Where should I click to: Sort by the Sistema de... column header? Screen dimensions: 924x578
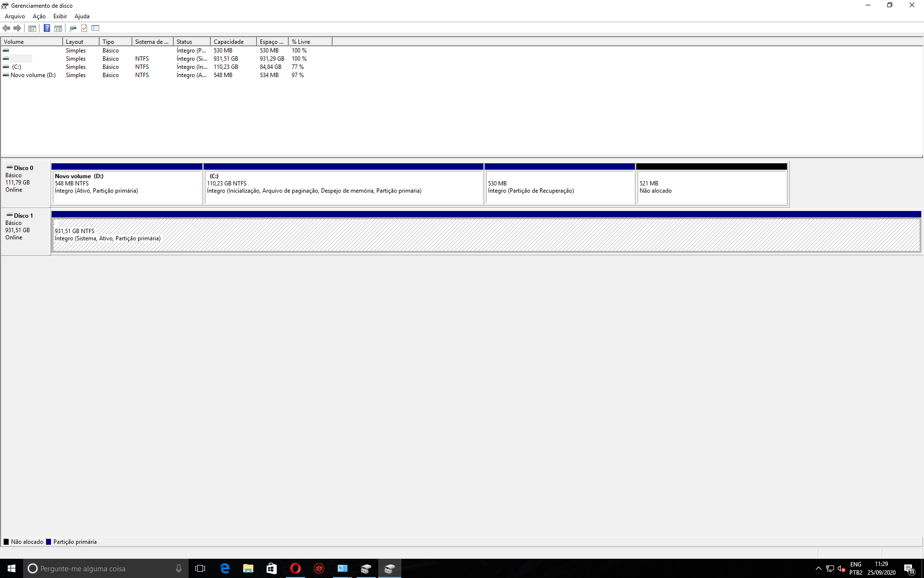pos(153,42)
